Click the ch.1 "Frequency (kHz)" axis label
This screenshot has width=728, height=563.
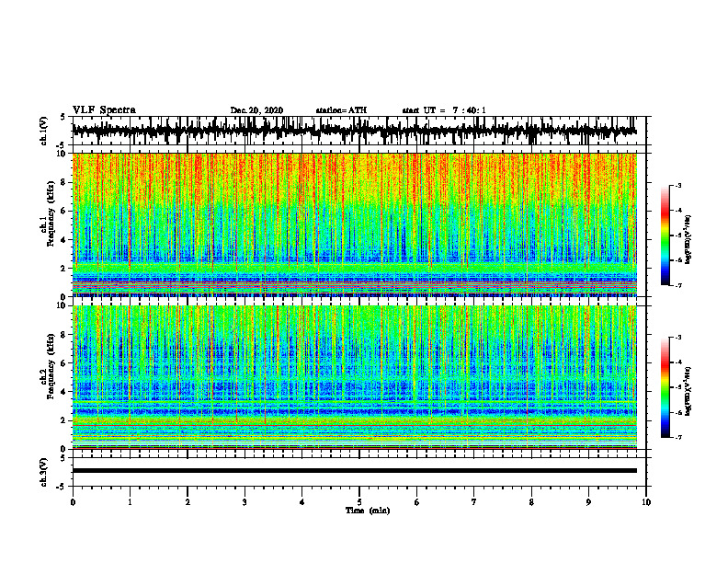(x=51, y=214)
